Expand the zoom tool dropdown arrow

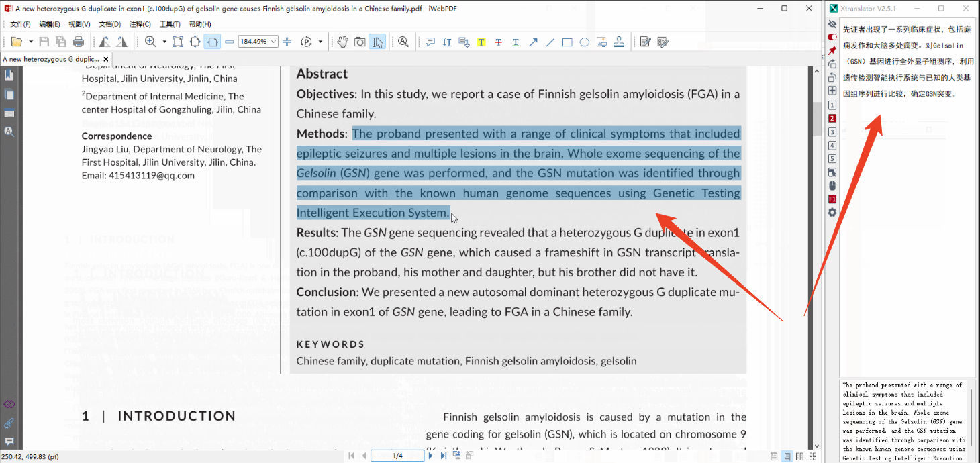coord(164,42)
